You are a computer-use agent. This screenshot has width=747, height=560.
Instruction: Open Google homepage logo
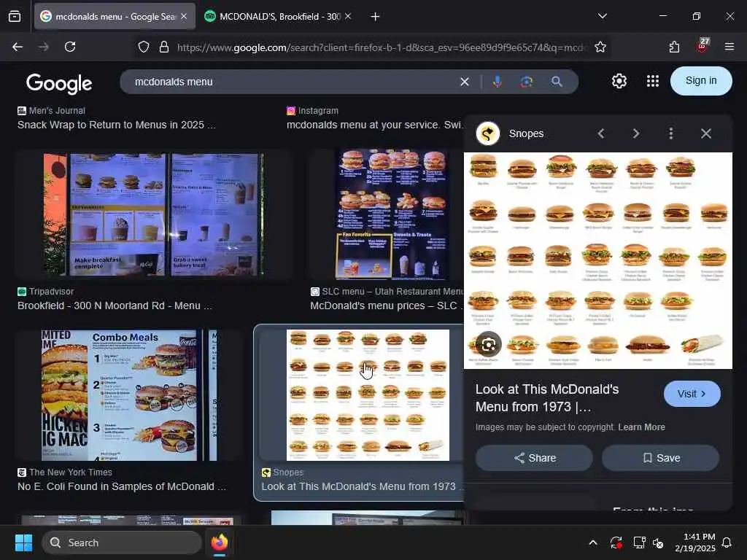(x=59, y=83)
